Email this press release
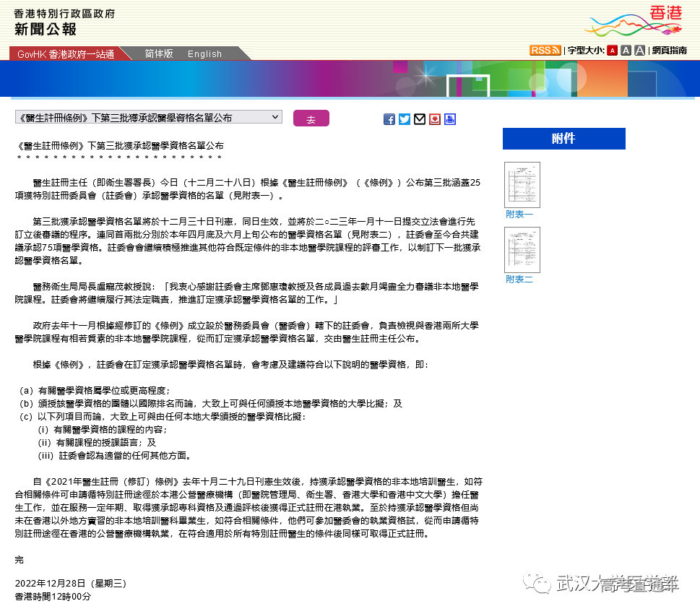The width and height of the screenshot is (700, 614). tap(420, 119)
